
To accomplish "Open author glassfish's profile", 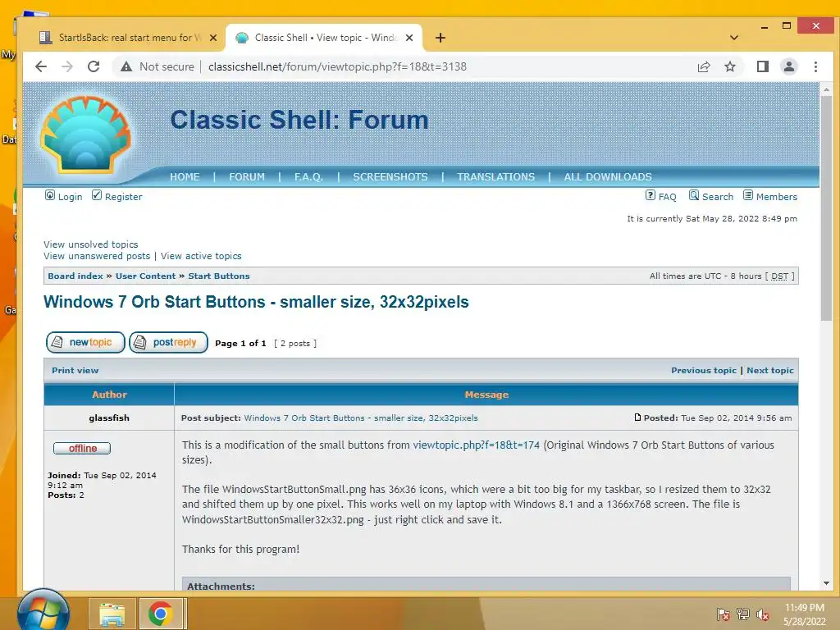I will pyautogui.click(x=109, y=418).
